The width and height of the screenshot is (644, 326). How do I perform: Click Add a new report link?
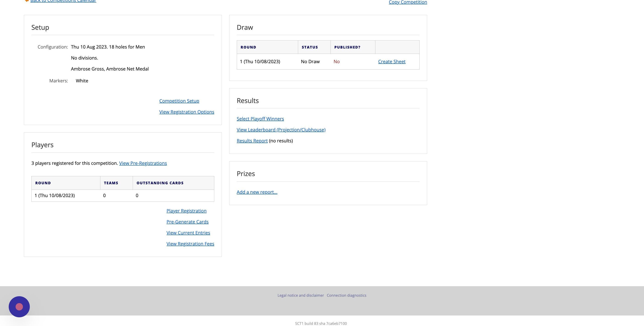tap(257, 192)
